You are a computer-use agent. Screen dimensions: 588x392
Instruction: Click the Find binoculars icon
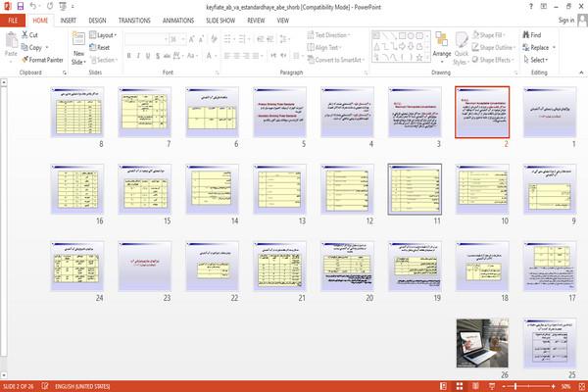tap(525, 35)
